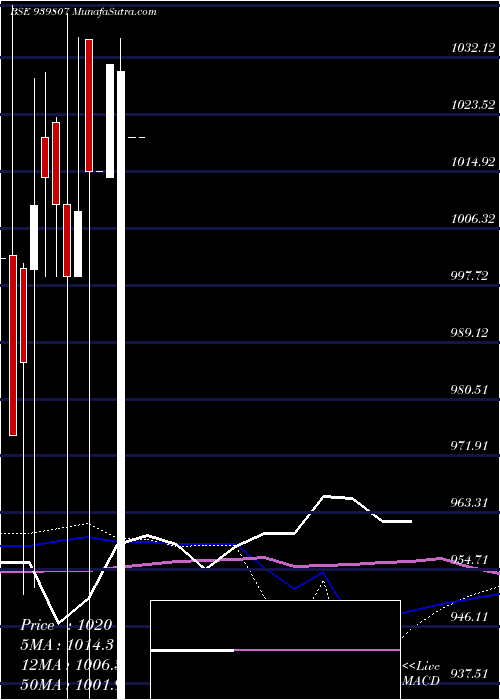The width and height of the screenshot is (500, 700).
Task: Click the 1032.12 price axis label
Action: pos(473,48)
